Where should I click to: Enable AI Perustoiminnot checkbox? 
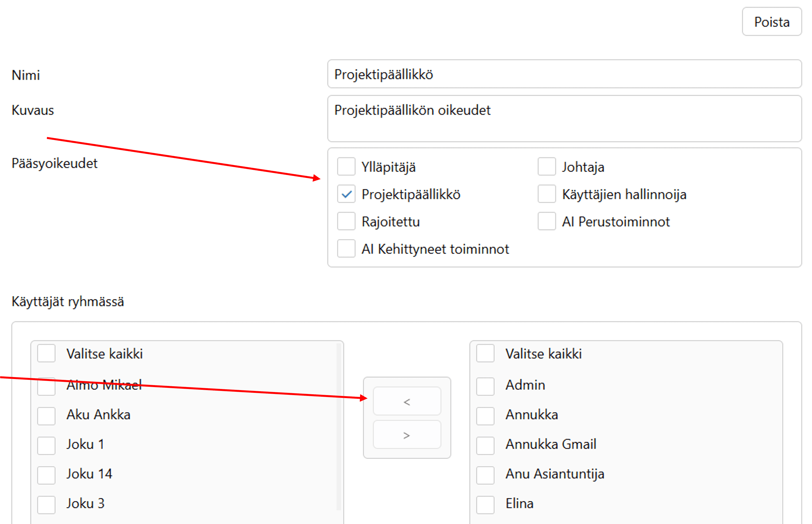(x=546, y=221)
